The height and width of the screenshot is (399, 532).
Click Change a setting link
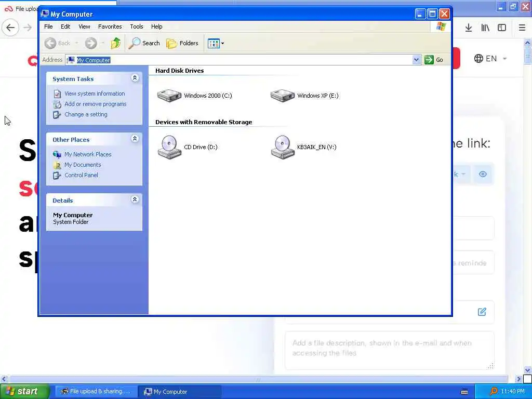(x=86, y=115)
